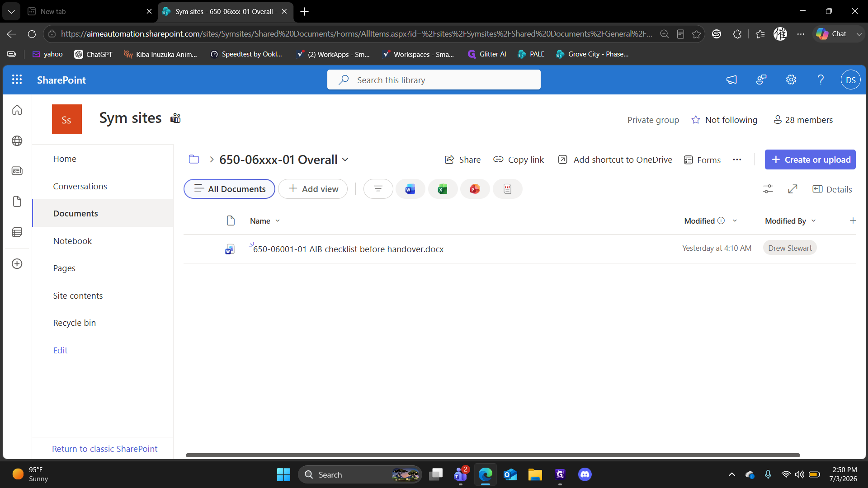868x488 pixels.
Task: Click the 28 members link
Action: (x=803, y=120)
